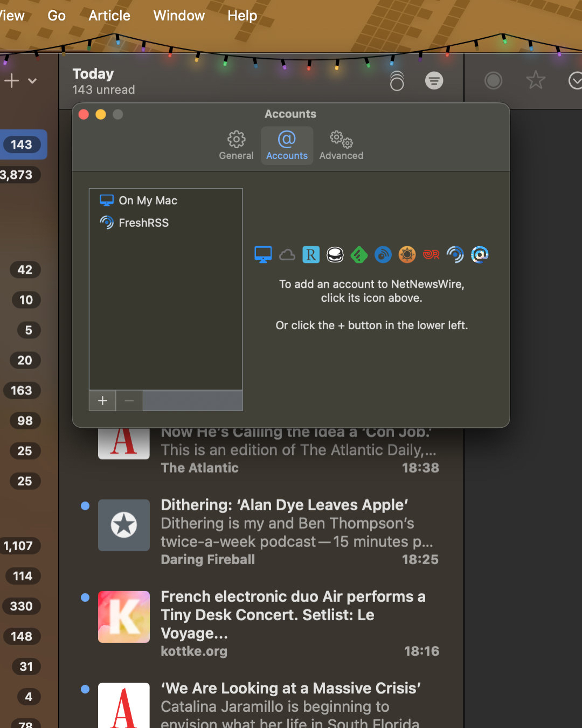
Task: Switch to the General preferences tab
Action: pyautogui.click(x=236, y=145)
